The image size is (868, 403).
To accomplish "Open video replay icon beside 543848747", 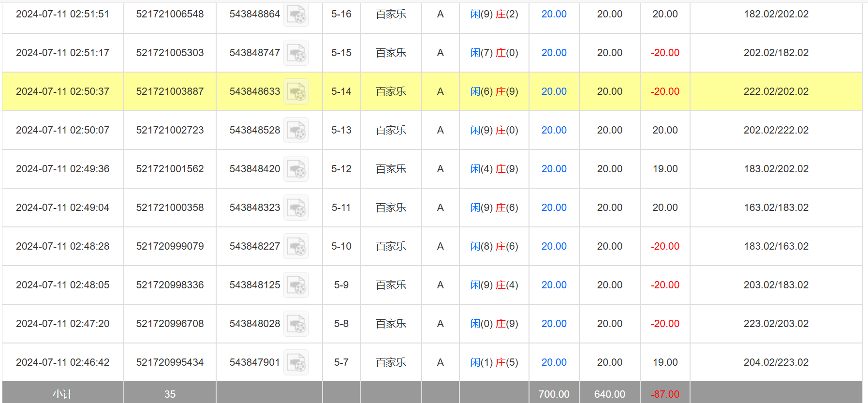I will [296, 53].
